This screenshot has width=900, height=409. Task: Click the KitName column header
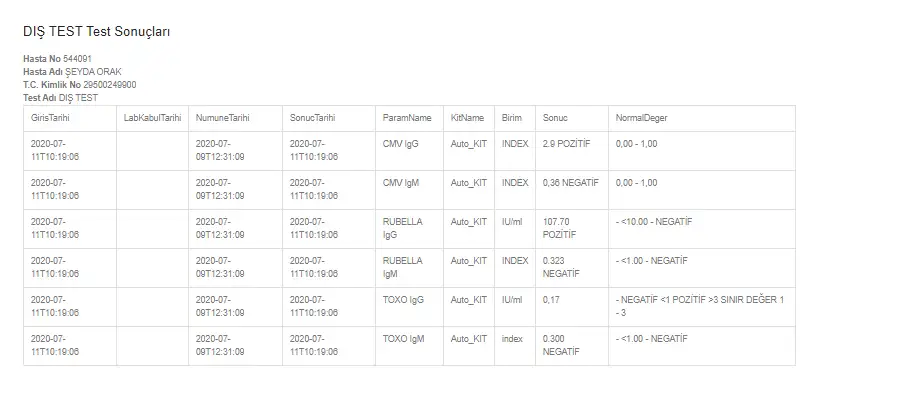click(467, 118)
